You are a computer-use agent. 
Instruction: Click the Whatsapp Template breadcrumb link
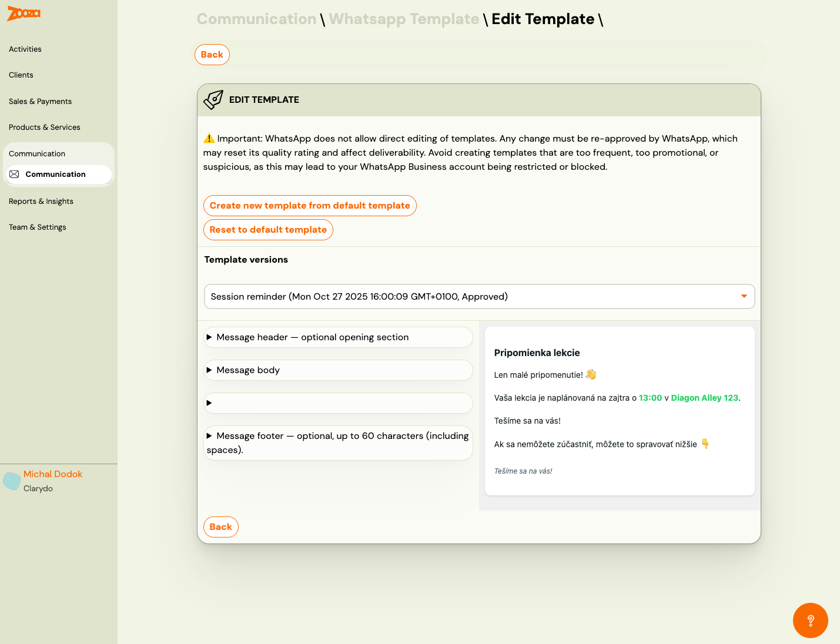pos(404,19)
